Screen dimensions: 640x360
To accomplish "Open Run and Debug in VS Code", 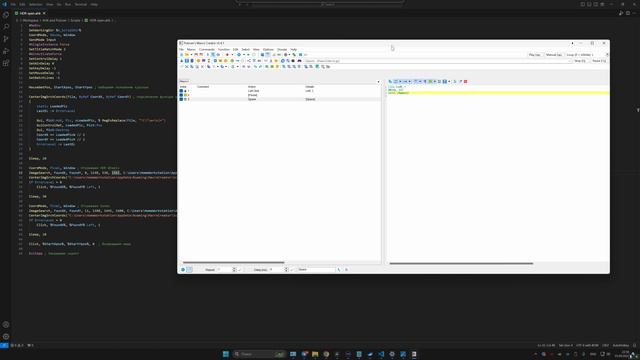I will pyautogui.click(x=6, y=51).
